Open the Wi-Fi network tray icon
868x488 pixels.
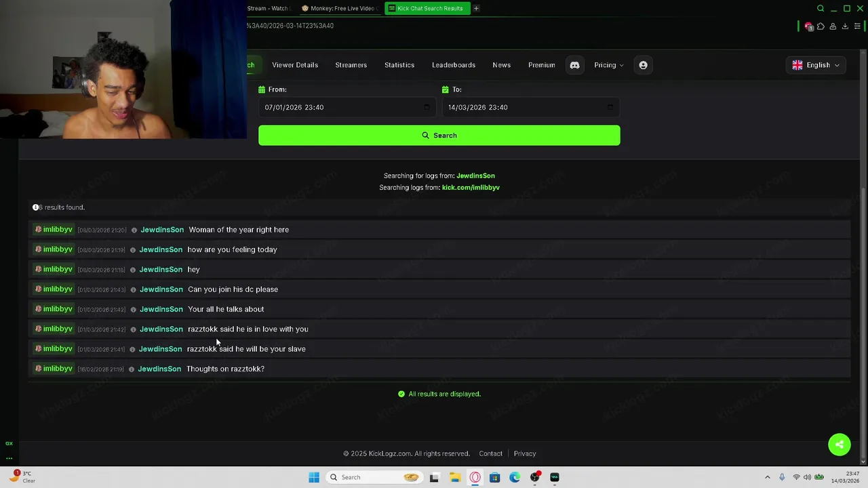(x=796, y=477)
